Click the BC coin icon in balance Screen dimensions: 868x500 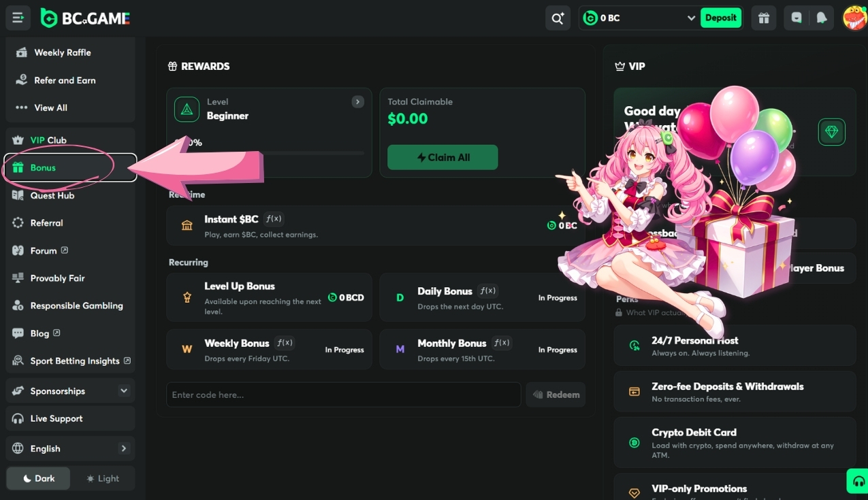(590, 18)
